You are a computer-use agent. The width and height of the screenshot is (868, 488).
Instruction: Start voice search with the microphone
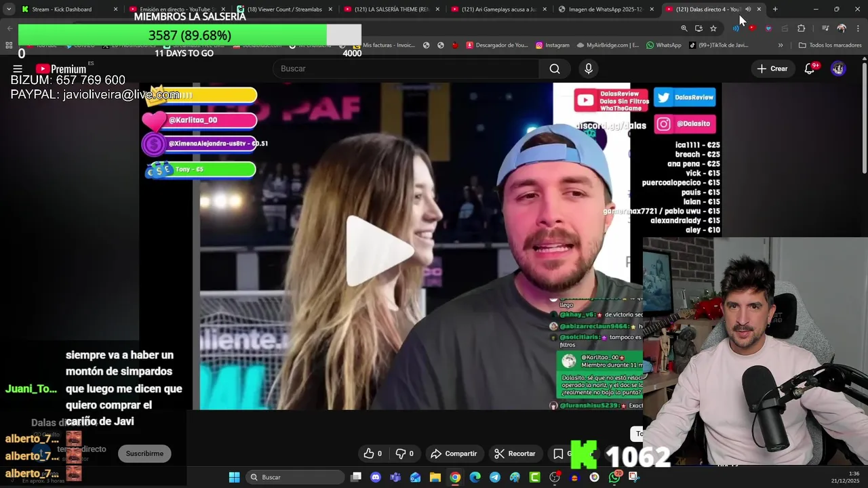coord(589,68)
